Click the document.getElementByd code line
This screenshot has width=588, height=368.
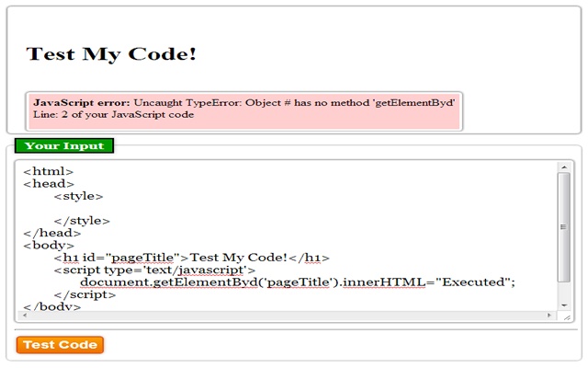coord(298,282)
